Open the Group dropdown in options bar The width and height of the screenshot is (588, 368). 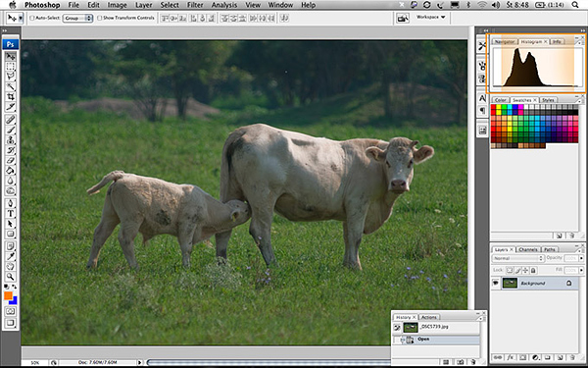[x=77, y=18]
